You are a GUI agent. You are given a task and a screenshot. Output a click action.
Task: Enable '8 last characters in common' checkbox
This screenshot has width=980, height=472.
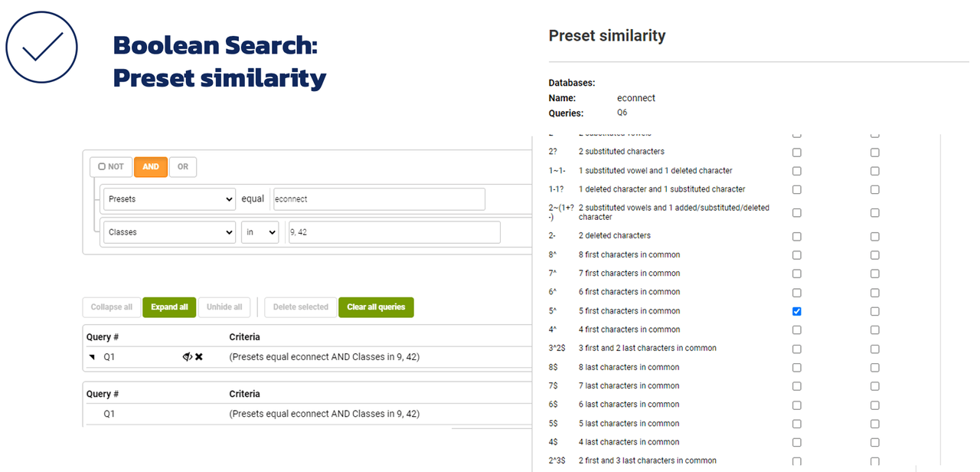pyautogui.click(x=797, y=368)
